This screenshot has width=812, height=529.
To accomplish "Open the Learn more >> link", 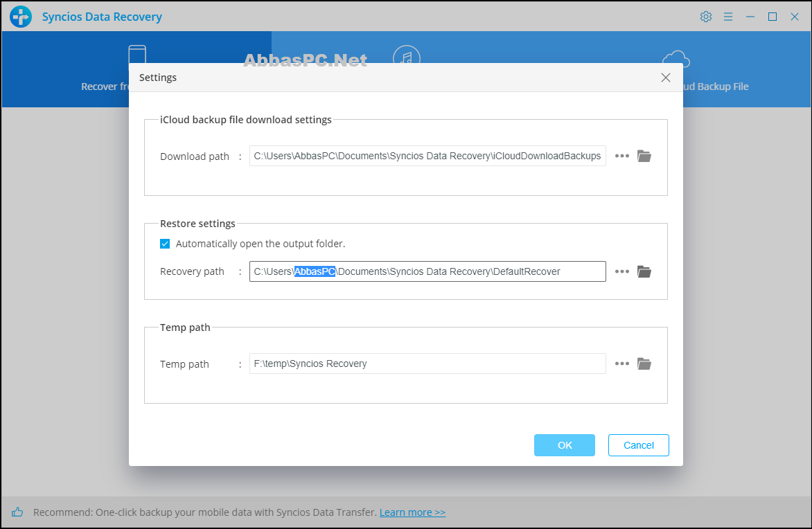I will [x=412, y=512].
